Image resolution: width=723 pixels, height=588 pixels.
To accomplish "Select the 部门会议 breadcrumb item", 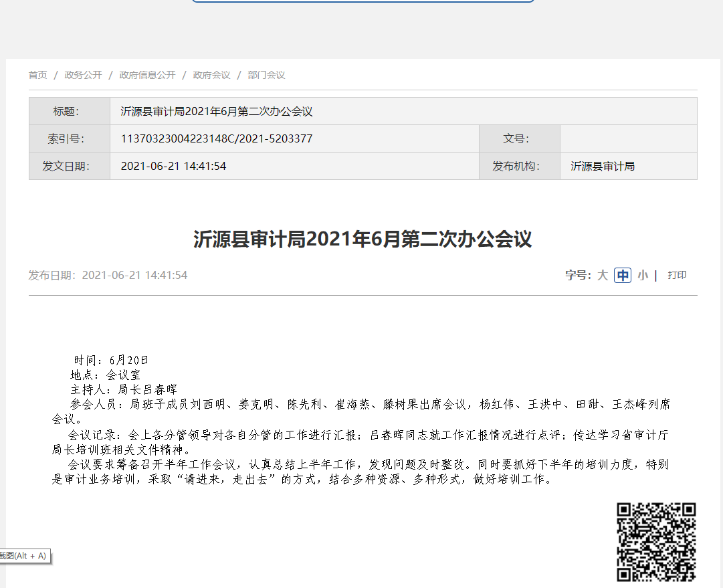I will coord(266,75).
